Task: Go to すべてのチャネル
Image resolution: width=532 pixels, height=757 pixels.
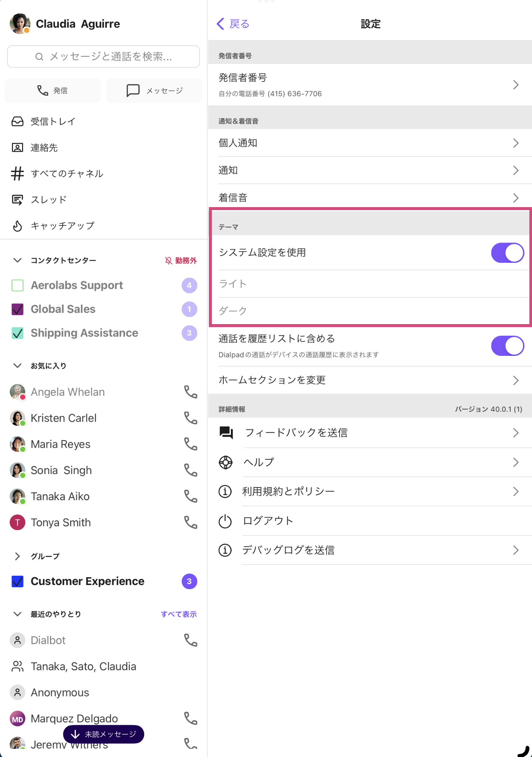Action: point(67,173)
